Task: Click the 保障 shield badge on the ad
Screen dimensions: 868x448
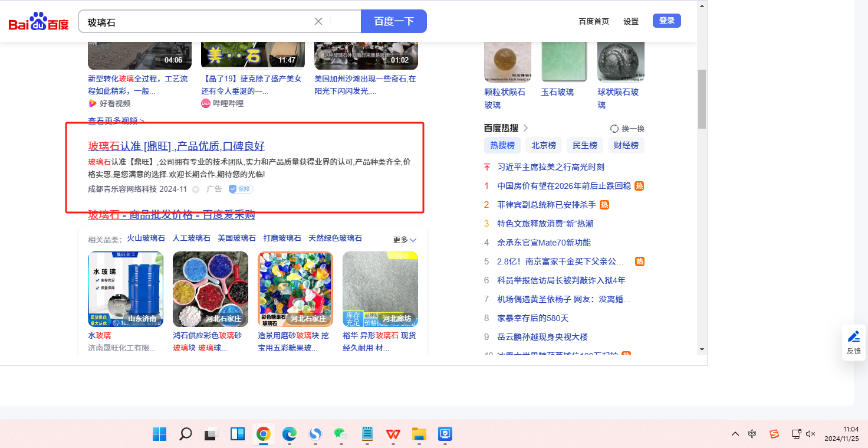Action: pos(241,189)
